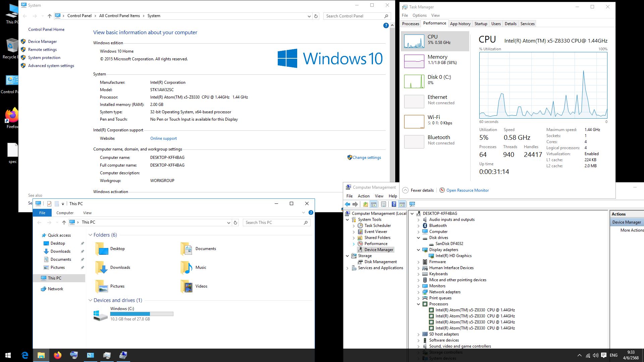644x362 pixels.
Task: Open Advanced system settings link
Action: click(51, 66)
